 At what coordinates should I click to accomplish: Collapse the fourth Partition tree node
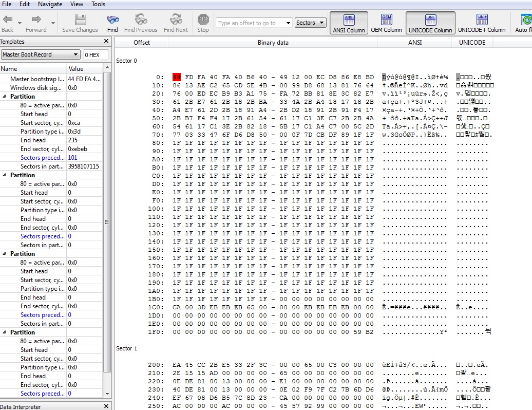click(x=5, y=332)
